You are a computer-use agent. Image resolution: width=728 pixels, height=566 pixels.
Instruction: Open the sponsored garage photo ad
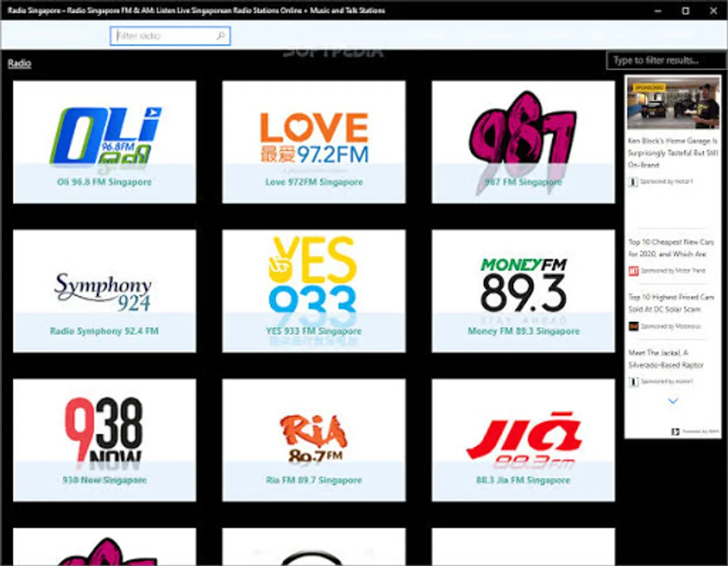pyautogui.click(x=673, y=103)
